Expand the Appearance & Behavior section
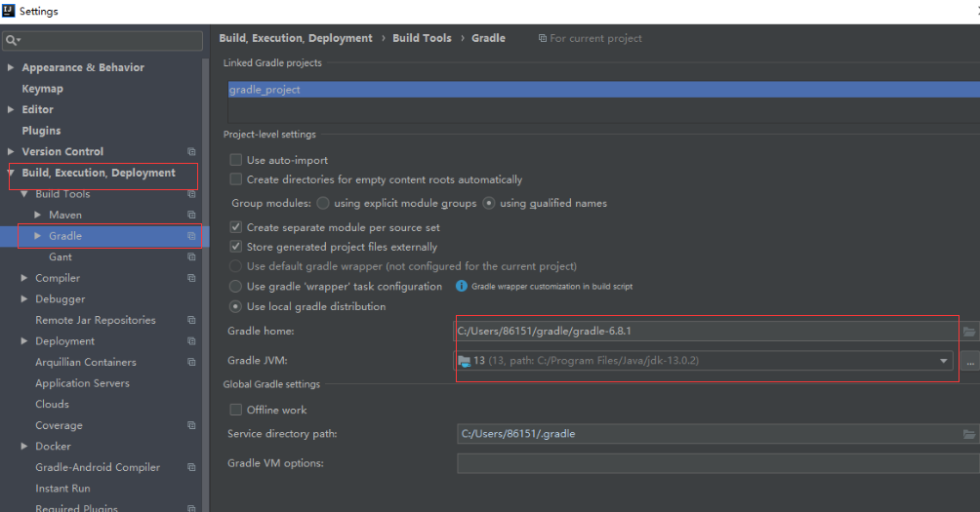 click(x=11, y=67)
